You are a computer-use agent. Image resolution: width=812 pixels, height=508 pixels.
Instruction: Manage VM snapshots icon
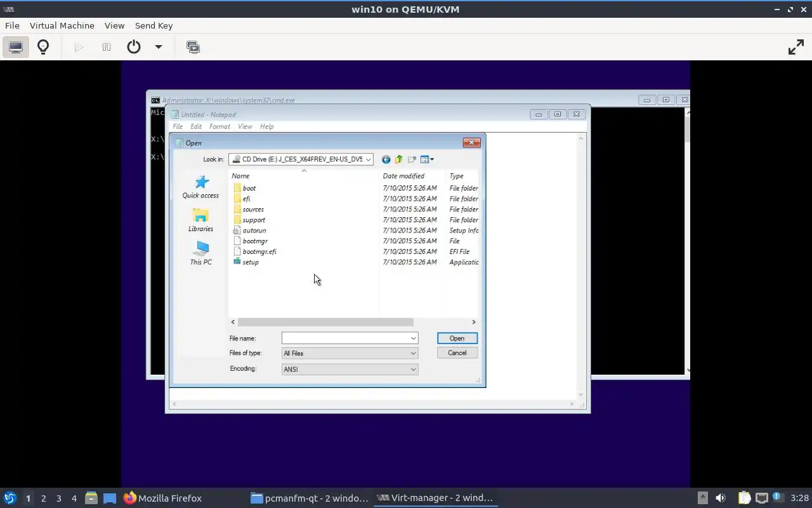point(193,47)
